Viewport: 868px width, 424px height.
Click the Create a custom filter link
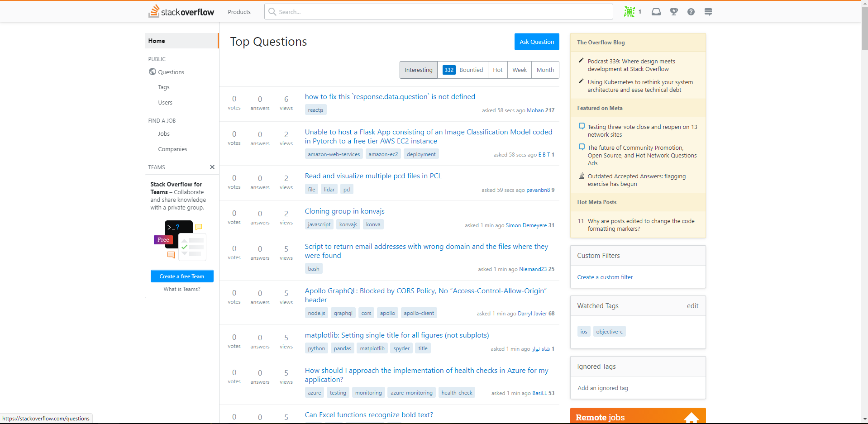tap(605, 277)
